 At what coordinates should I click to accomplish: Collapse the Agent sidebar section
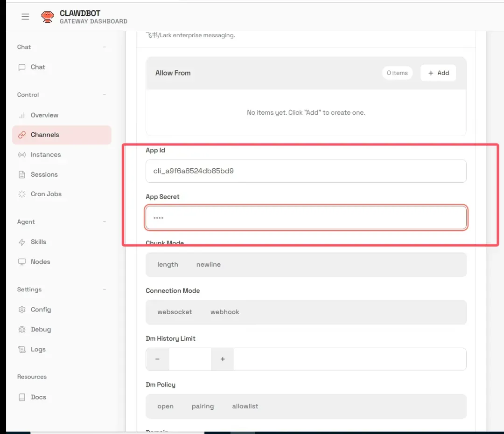click(x=105, y=222)
